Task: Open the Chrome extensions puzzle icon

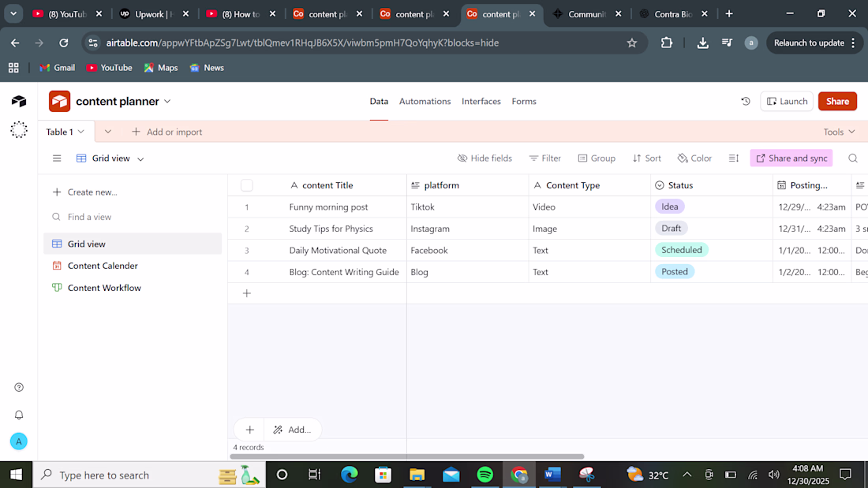Action: click(667, 43)
